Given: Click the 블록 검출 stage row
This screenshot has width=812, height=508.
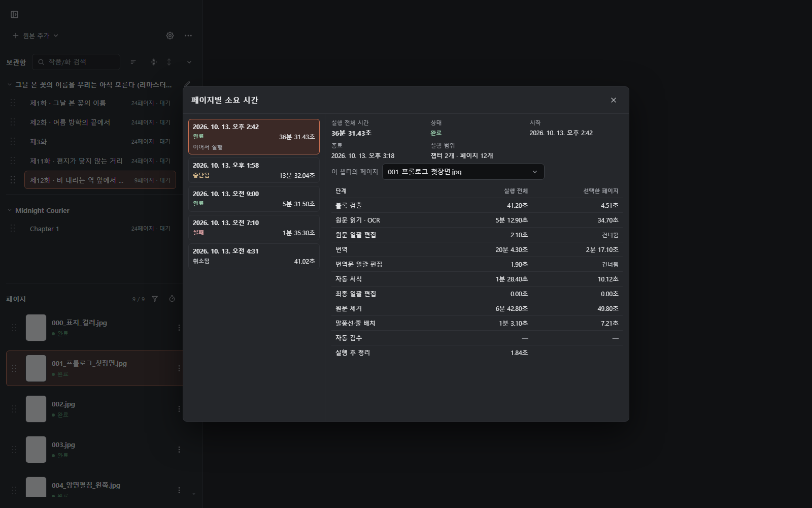Looking at the screenshot, I should (477, 205).
